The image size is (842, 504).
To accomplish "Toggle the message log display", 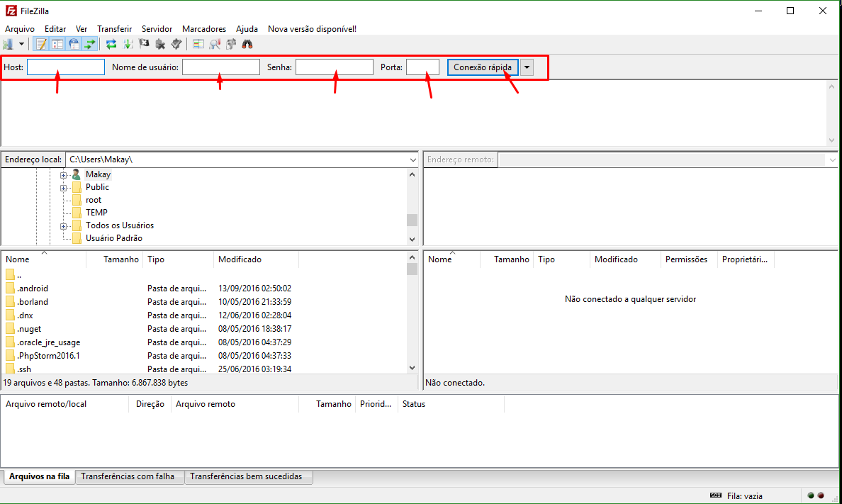I will [41, 44].
